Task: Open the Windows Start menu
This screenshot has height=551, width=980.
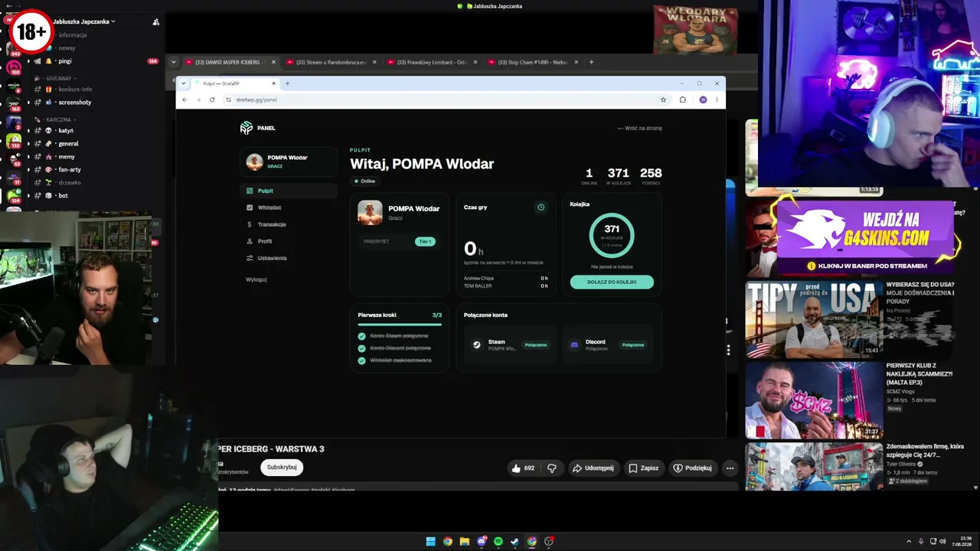Action: tap(431, 542)
